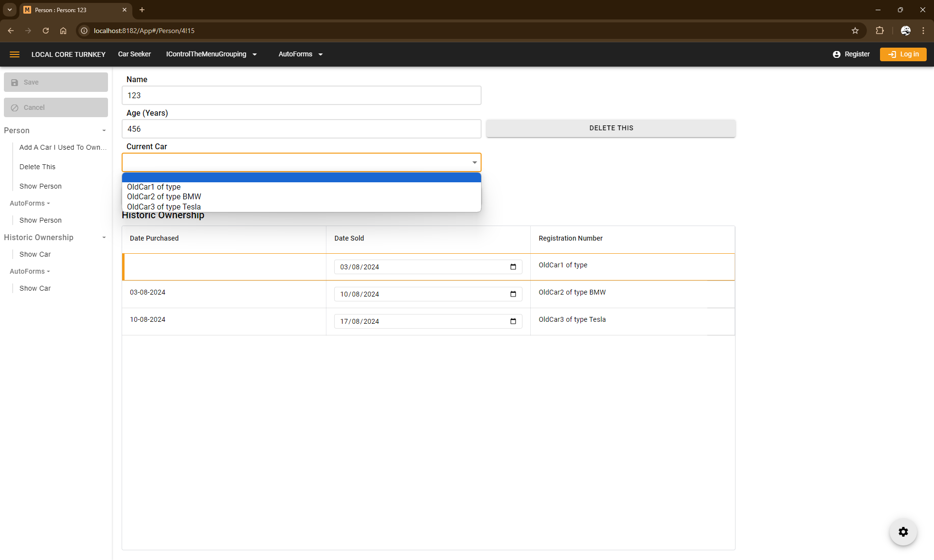Click into the Name input field
Image resolution: width=934 pixels, height=560 pixels.
pyautogui.click(x=301, y=96)
